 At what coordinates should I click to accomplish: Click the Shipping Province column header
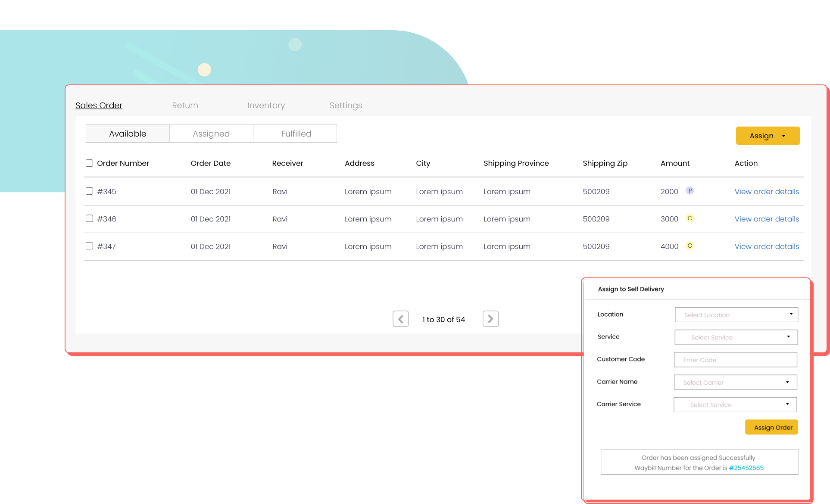[516, 163]
